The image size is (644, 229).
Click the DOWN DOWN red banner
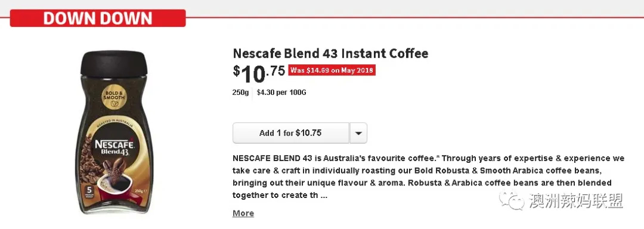pos(98,18)
